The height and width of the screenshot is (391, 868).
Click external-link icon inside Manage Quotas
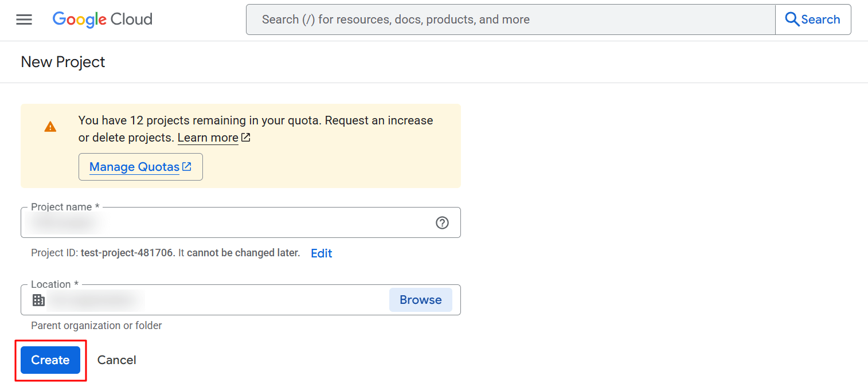[x=187, y=167]
